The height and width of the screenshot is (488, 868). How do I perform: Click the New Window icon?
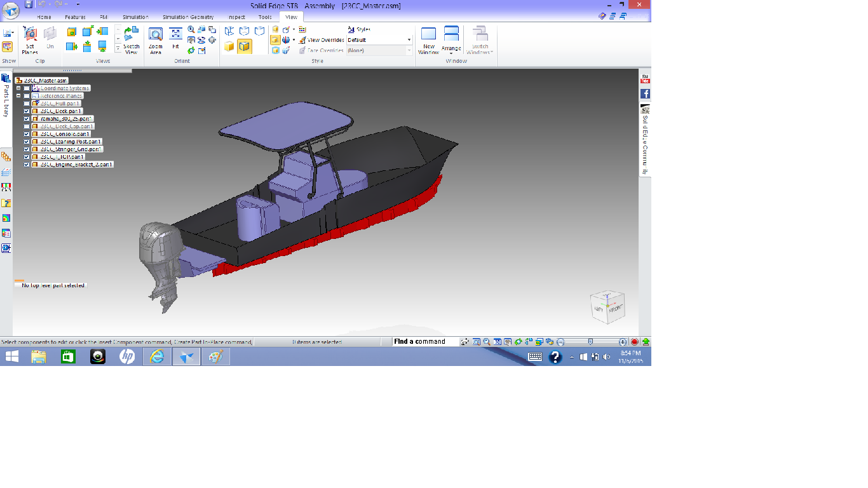429,39
